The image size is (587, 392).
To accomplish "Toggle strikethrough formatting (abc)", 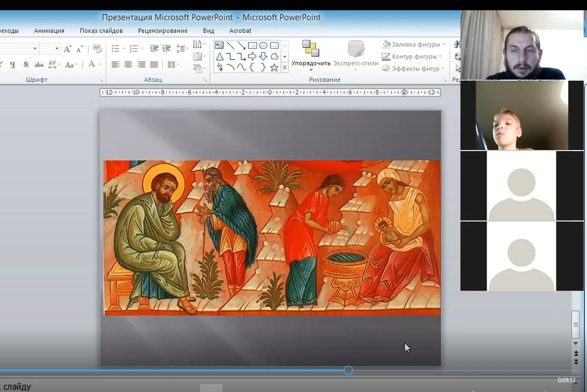I will point(39,65).
